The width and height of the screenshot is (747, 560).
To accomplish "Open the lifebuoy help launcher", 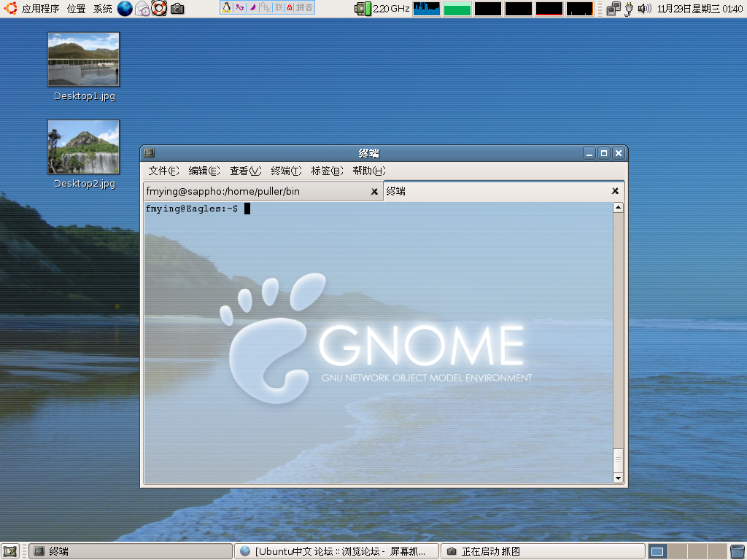I will [x=159, y=8].
